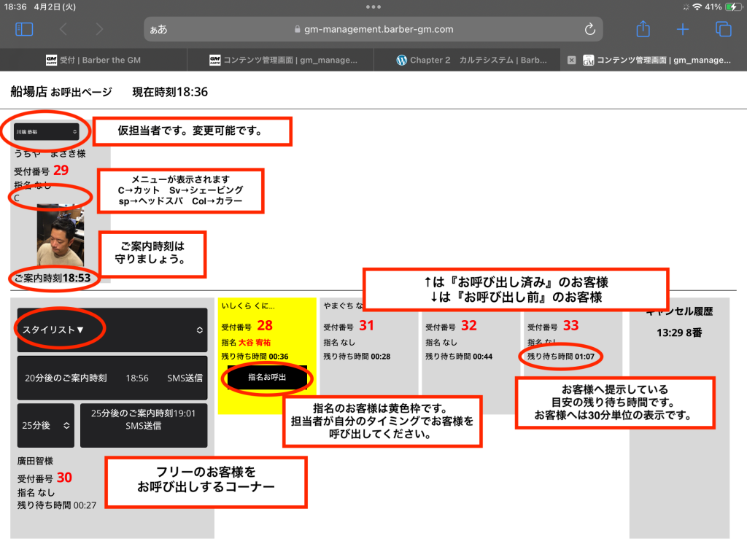Screen dimensions: 747x560
Task: Tap the browser back arrow
Action: tap(63, 29)
